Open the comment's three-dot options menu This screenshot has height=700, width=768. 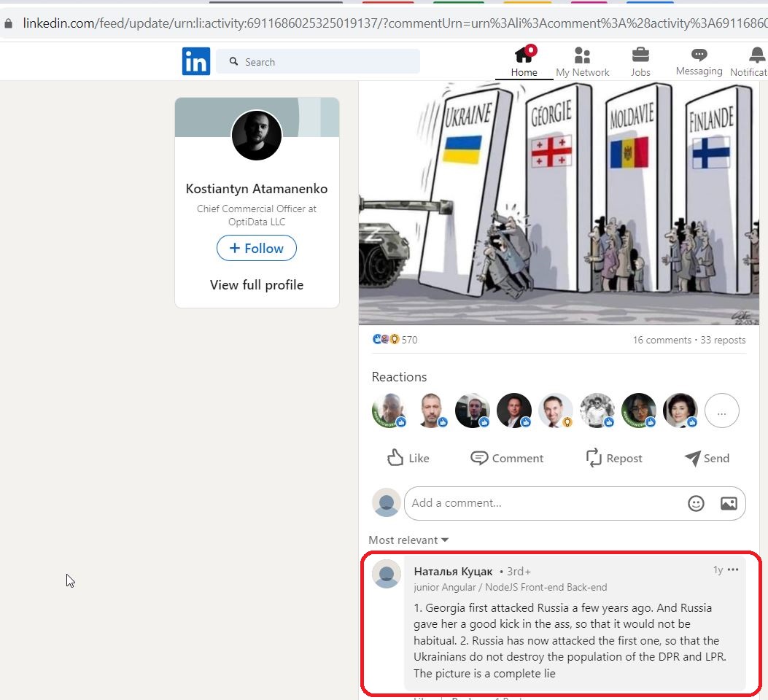[733, 569]
